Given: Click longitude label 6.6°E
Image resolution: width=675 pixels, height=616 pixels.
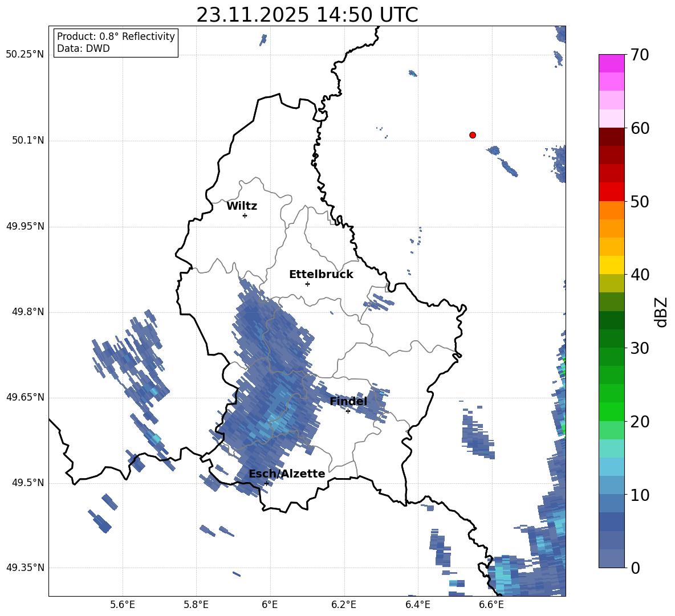Looking at the screenshot, I should (491, 605).
